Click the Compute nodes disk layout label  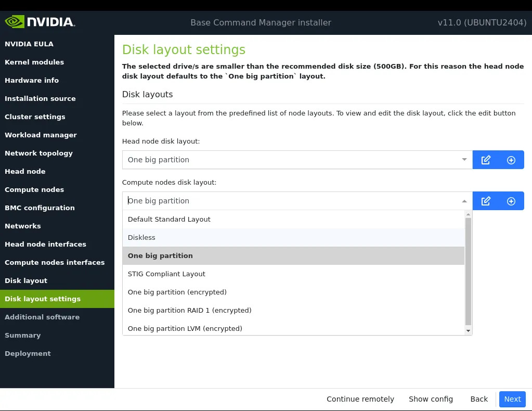coord(169,182)
